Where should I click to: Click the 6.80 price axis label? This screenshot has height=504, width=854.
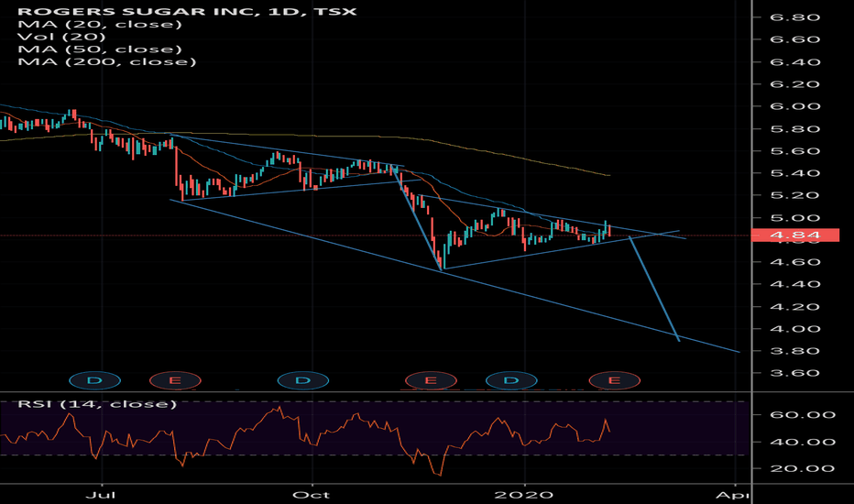(794, 17)
